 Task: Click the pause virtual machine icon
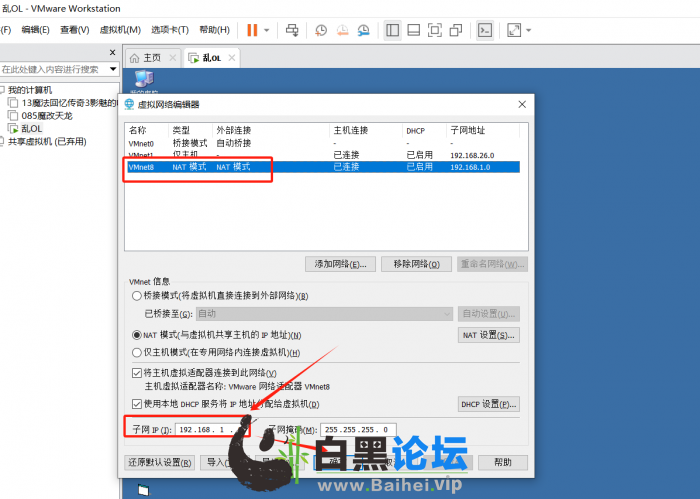[x=252, y=30]
